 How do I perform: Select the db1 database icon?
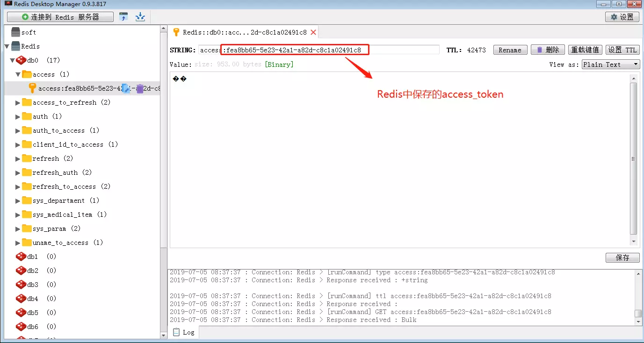point(21,257)
